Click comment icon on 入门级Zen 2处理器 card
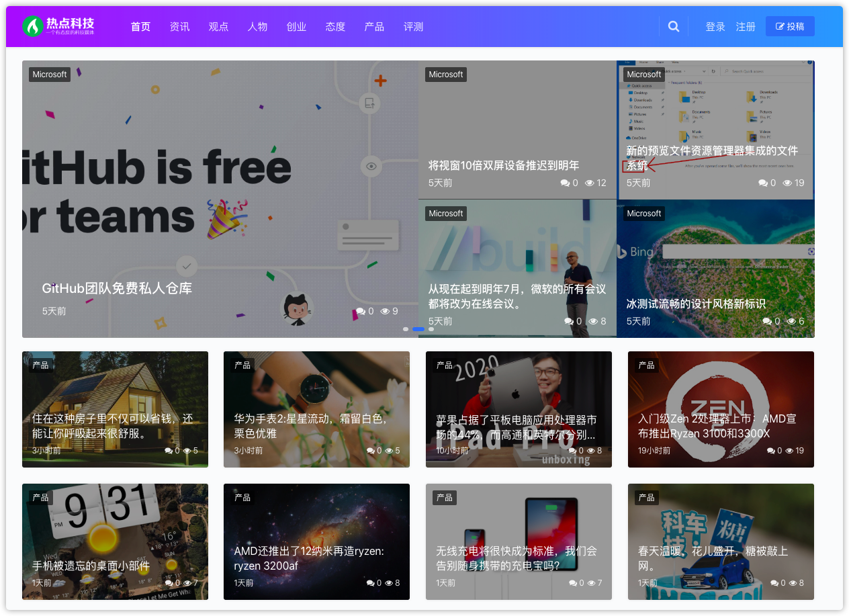The height and width of the screenshot is (616, 849). tap(771, 451)
